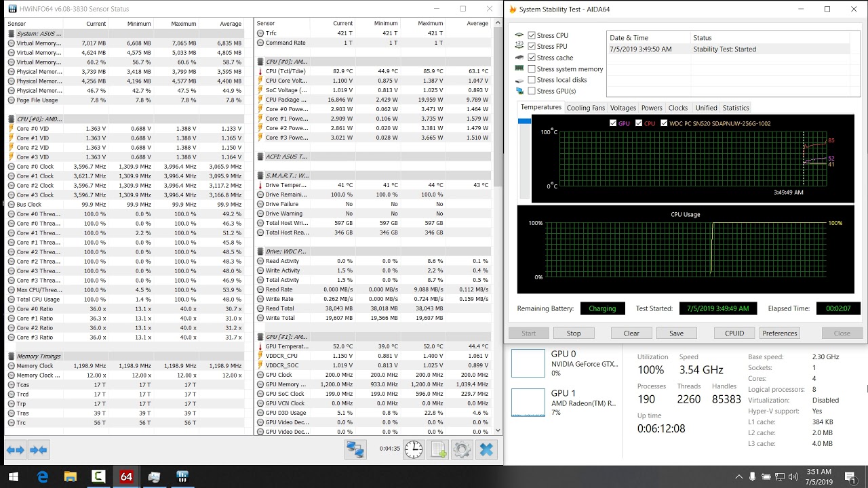The image size is (868, 488).
Task: Uncheck the Stress FPU checkbox
Action: tap(532, 46)
